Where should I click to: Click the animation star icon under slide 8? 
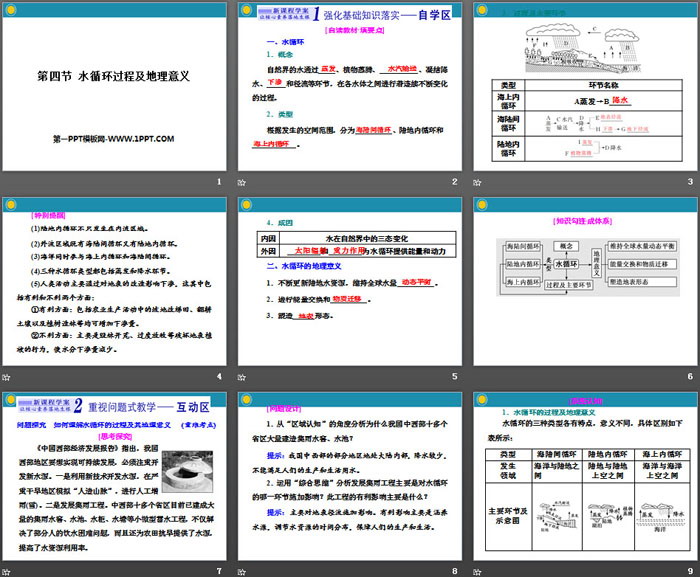tap(242, 572)
